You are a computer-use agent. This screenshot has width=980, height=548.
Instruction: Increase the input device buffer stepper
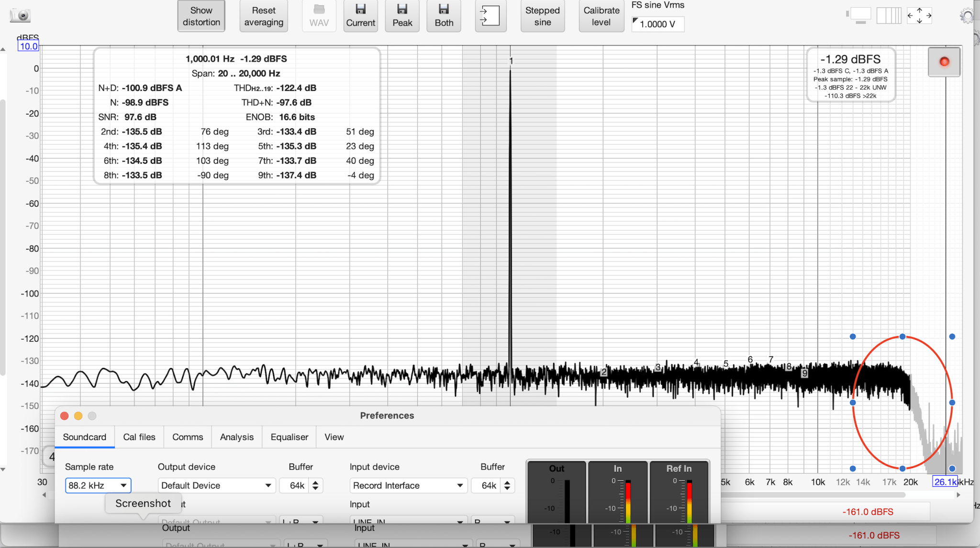pyautogui.click(x=507, y=482)
